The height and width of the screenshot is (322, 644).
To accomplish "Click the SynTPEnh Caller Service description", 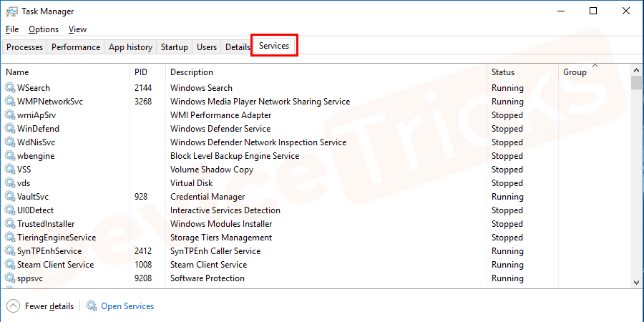I will coord(215,250).
